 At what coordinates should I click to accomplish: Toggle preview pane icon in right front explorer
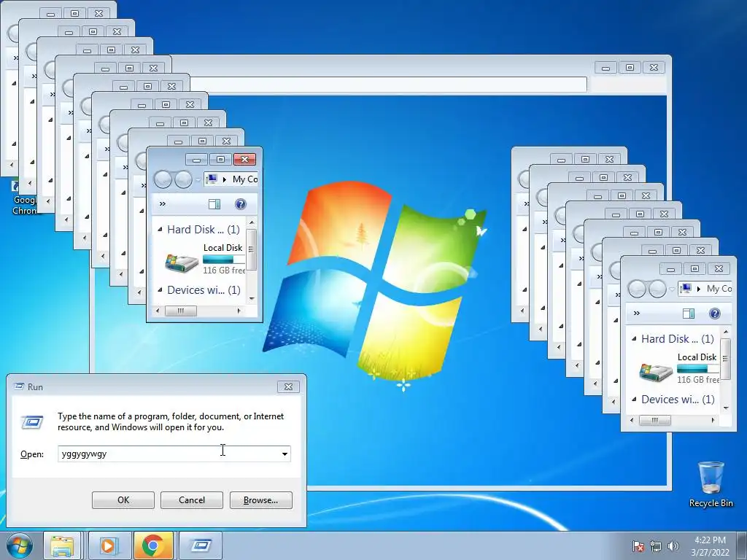[689, 314]
